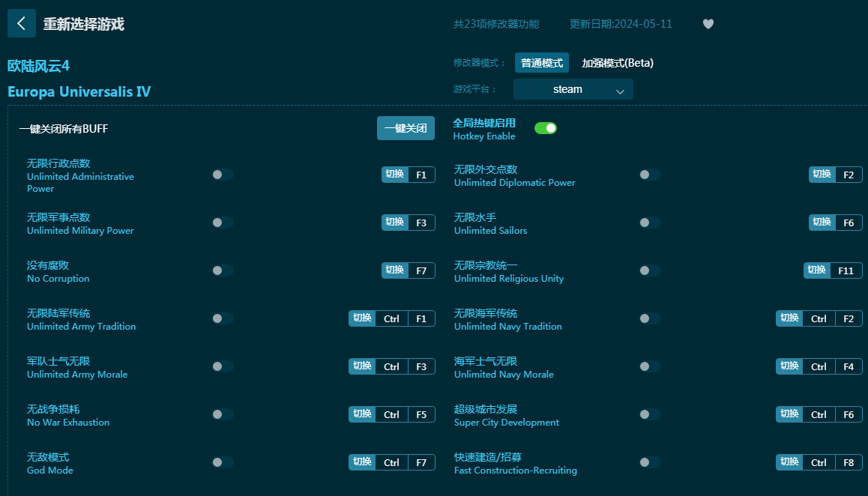Turn on Fast Construction-Recruiting toggle
The width and height of the screenshot is (868, 496).
(650, 462)
